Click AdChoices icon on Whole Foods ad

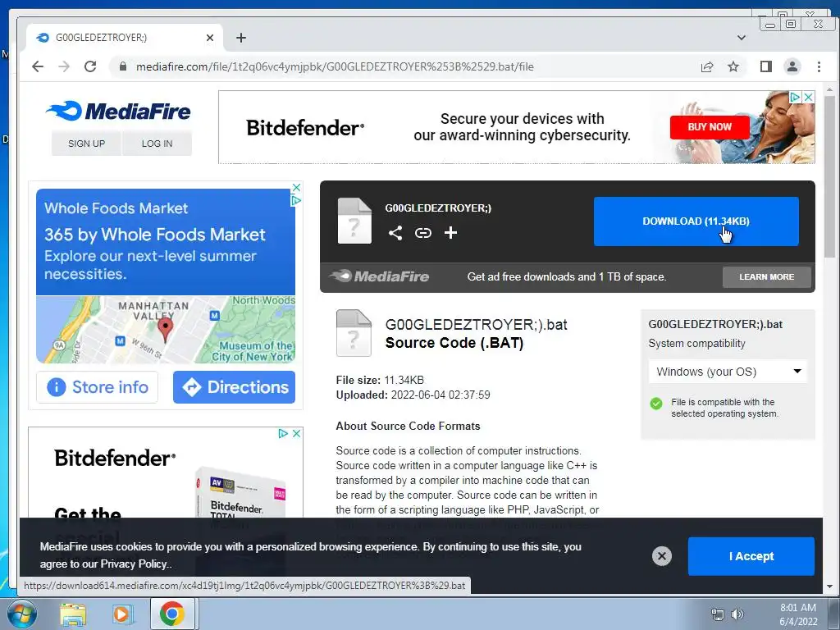[295, 200]
